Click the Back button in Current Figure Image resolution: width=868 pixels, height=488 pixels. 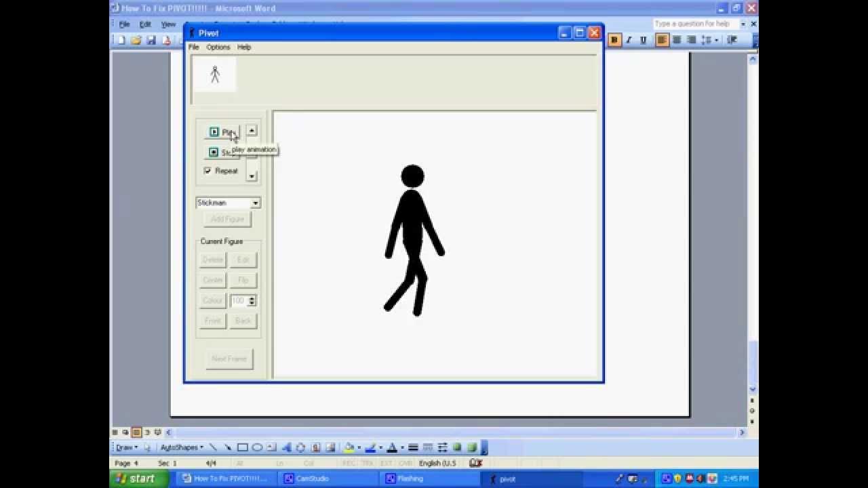(243, 321)
